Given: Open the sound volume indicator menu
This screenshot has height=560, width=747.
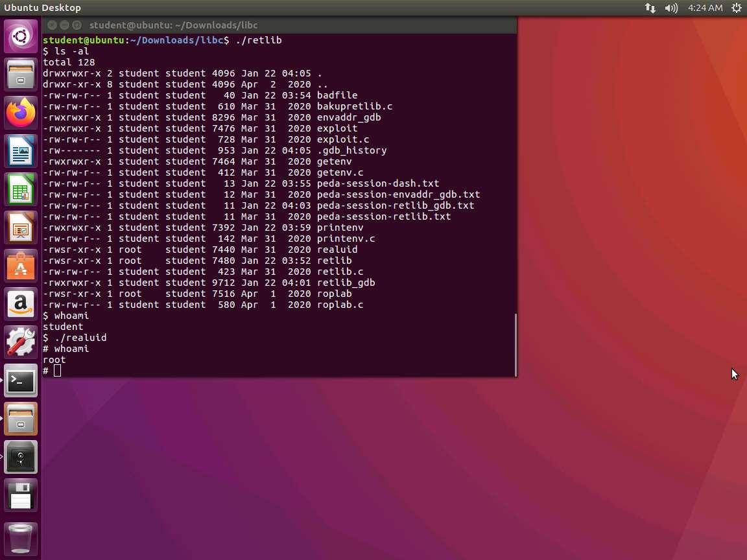Looking at the screenshot, I should (x=671, y=8).
